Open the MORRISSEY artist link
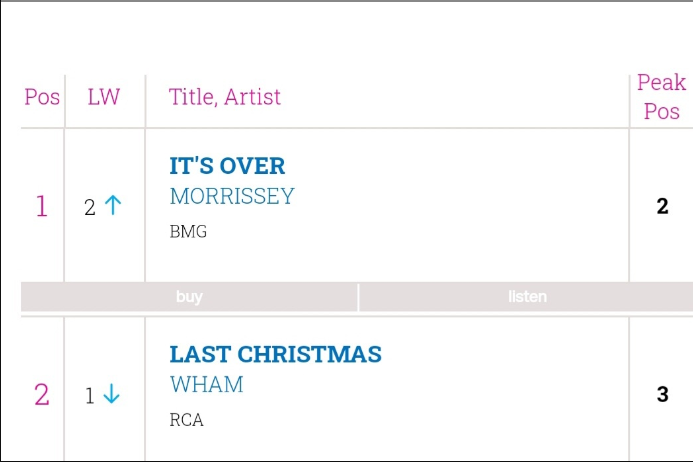This screenshot has height=462, width=693. pyautogui.click(x=232, y=196)
